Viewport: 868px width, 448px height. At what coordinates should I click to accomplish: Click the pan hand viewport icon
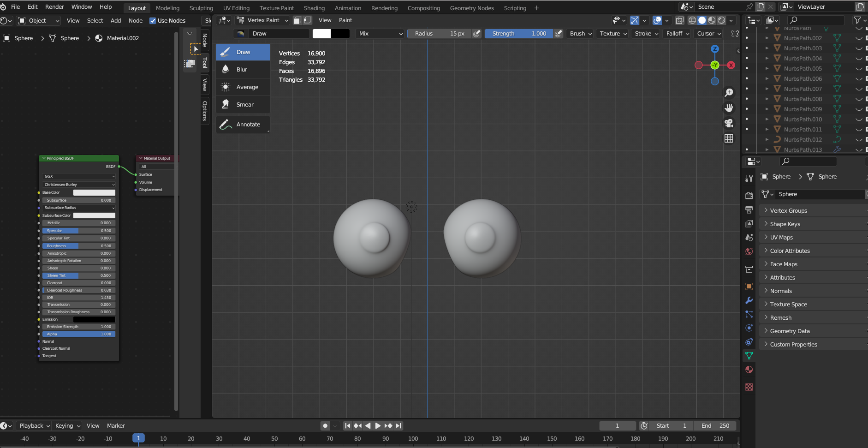pyautogui.click(x=729, y=108)
